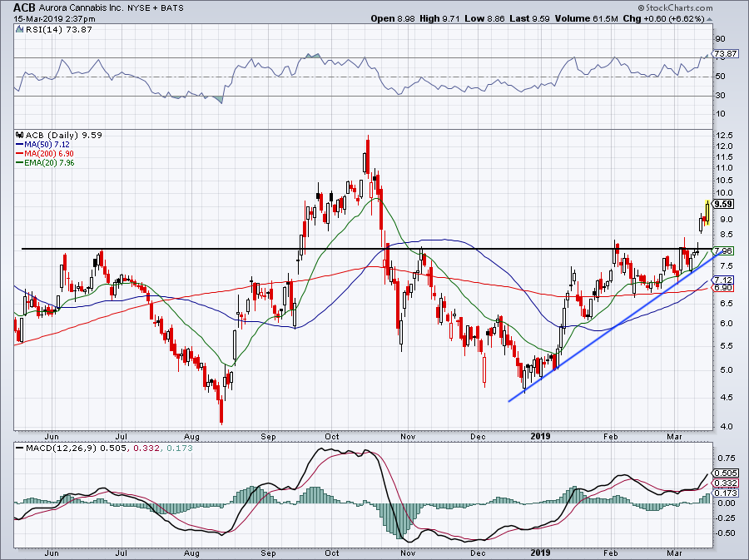Click the green EMA(20) 7.96 legend entry
This screenshot has width=749, height=560.
point(45,163)
